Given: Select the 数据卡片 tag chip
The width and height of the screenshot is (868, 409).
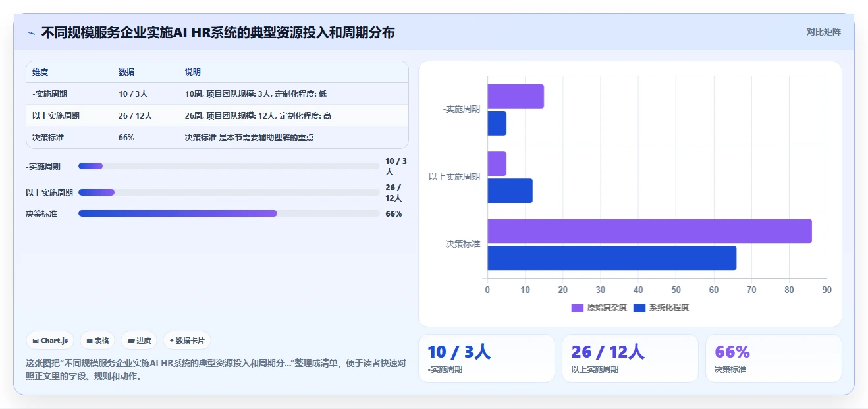Looking at the screenshot, I should (187, 341).
